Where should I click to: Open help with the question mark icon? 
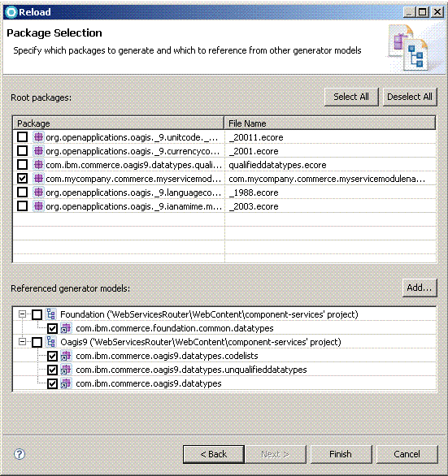[x=20, y=454]
